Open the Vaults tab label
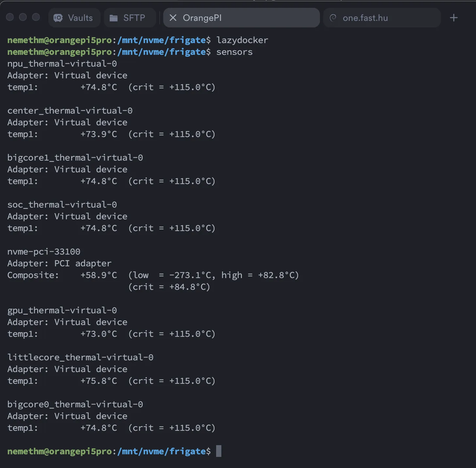The width and height of the screenshot is (476, 468). click(80, 18)
